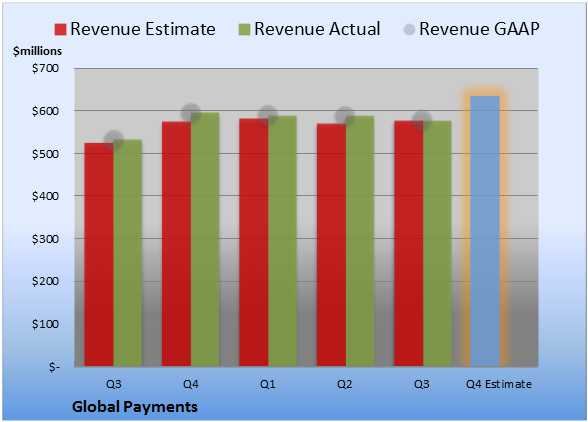The image size is (588, 422).
Task: Click the GAAP marker above Q2 bars
Action: (345, 116)
